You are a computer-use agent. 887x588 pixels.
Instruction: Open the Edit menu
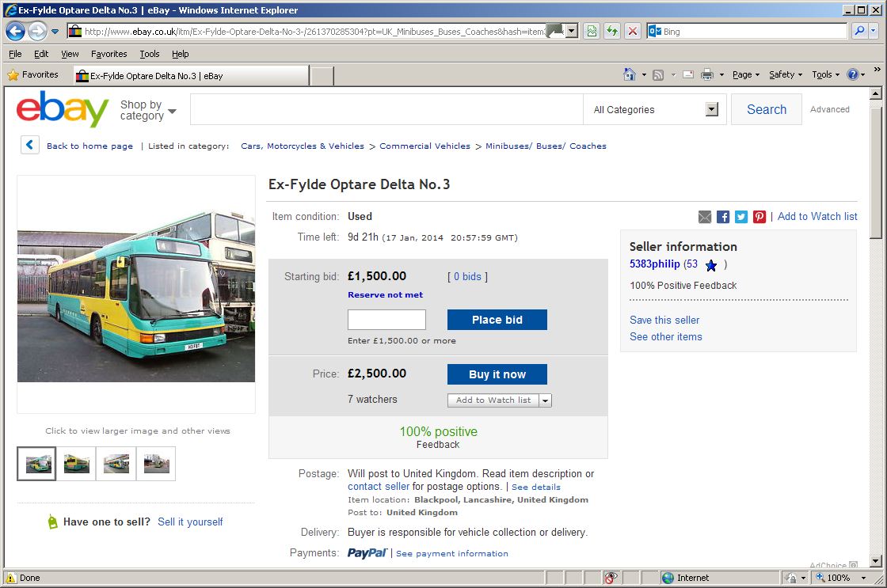click(40, 54)
